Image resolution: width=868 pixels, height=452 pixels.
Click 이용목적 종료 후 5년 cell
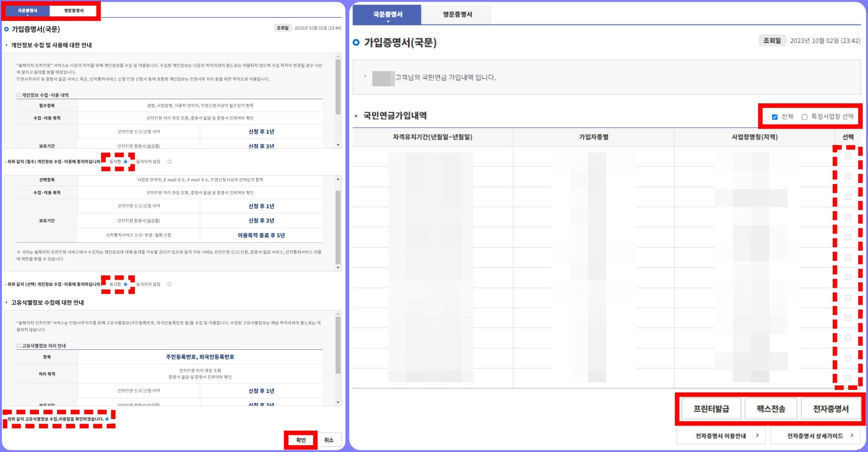tap(261, 235)
